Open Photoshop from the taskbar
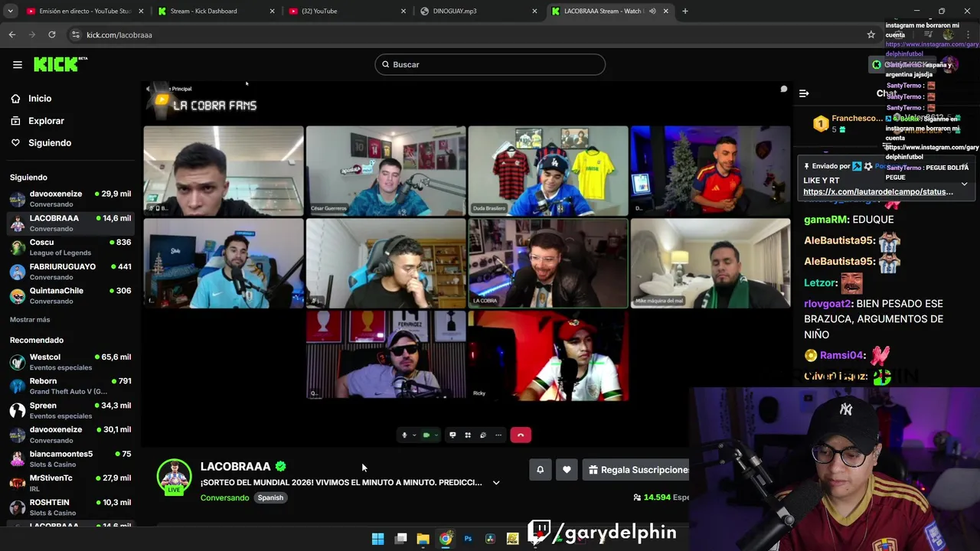 [x=468, y=539]
